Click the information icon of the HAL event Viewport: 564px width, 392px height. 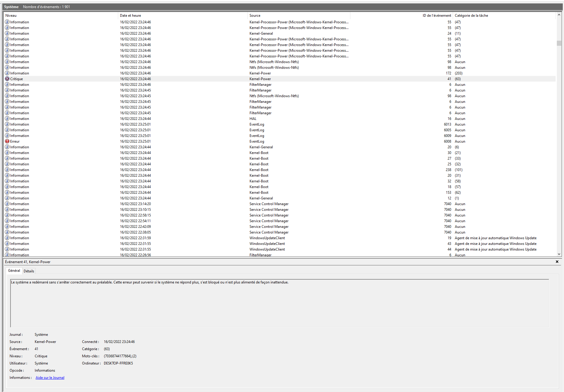pyautogui.click(x=7, y=119)
